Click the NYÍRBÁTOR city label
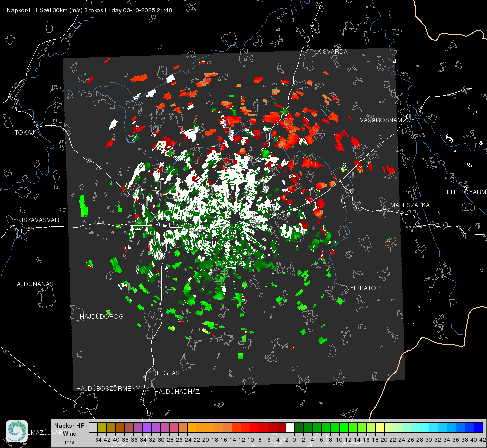487x448 pixels. point(363,288)
